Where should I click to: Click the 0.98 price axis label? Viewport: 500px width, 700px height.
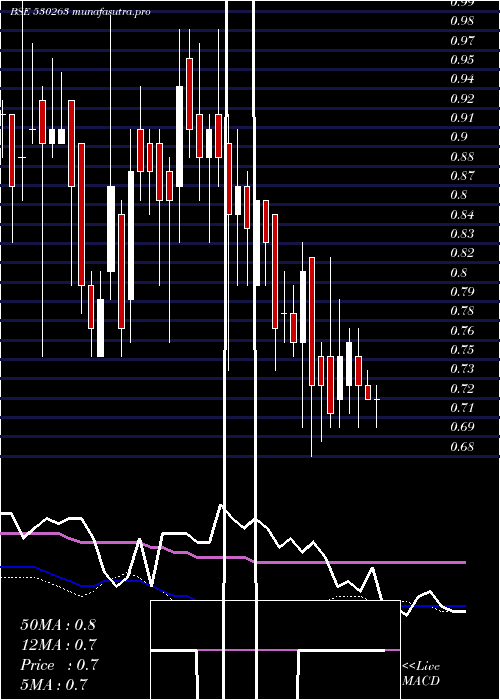(x=462, y=21)
